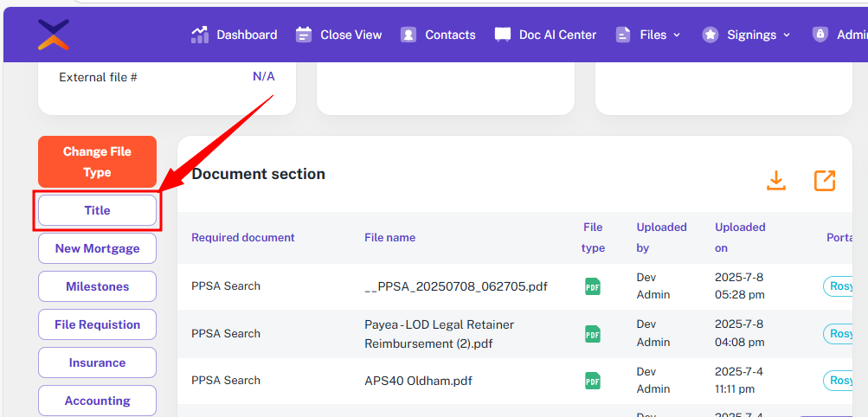868x417 pixels.
Task: Open the New Mortgage section
Action: pyautogui.click(x=97, y=248)
